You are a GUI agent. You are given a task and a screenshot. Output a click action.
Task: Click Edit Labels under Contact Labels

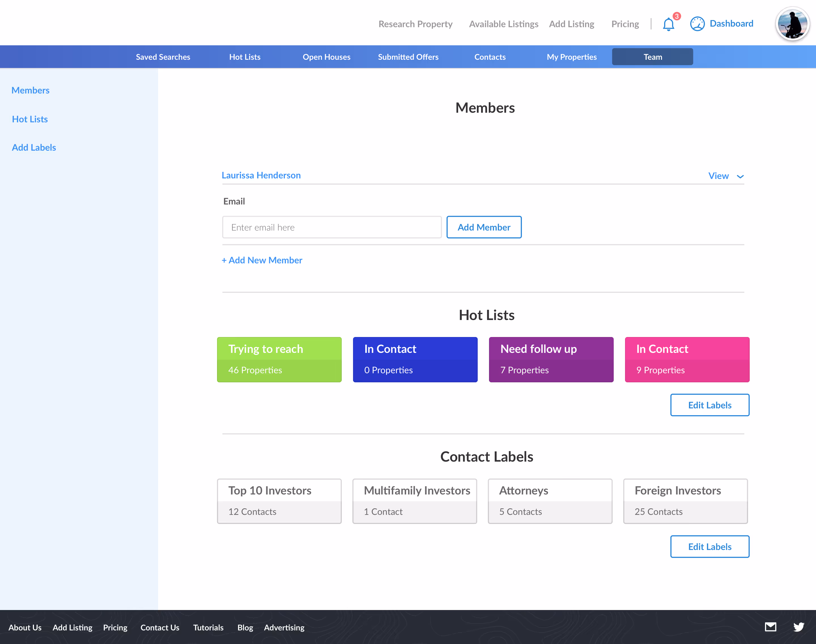click(710, 547)
